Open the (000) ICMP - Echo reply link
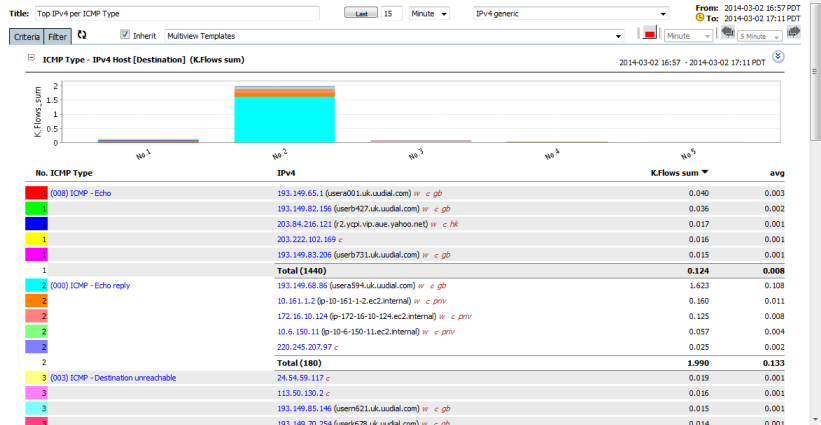 [90, 286]
